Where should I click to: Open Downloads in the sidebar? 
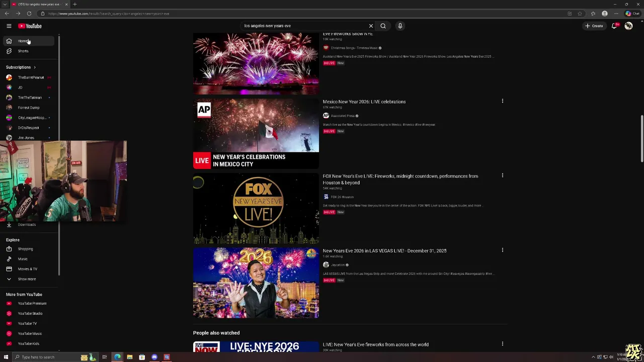29,225
